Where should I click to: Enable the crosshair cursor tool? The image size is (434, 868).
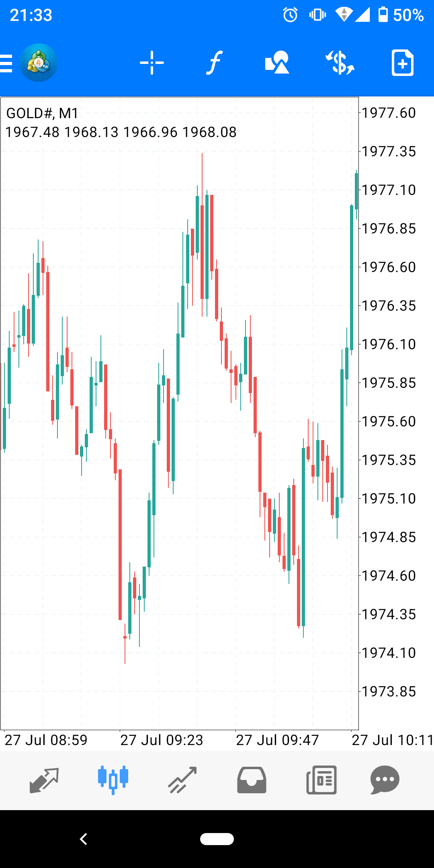click(x=151, y=63)
